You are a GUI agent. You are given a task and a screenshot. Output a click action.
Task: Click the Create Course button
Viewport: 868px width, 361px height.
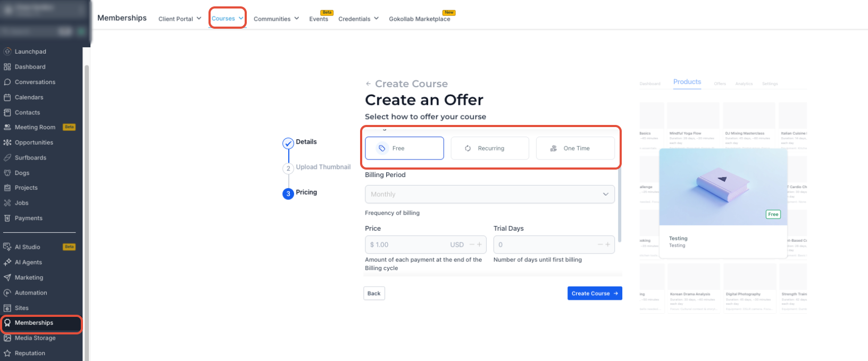pos(595,293)
